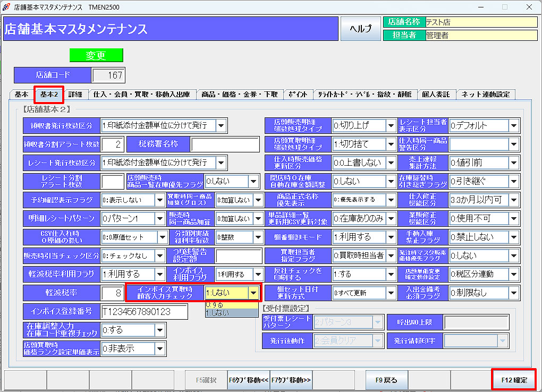The image size is (542, 392).
Task: Click the 税務署名称 text field
Action: (x=226, y=144)
